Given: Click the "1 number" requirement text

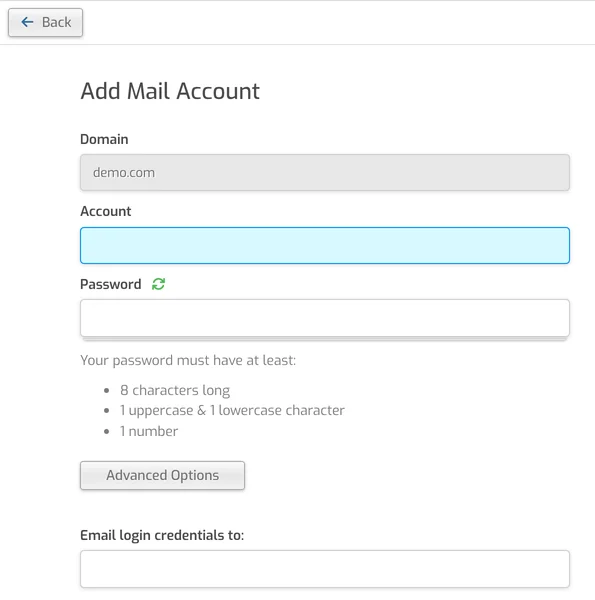Looking at the screenshot, I should pos(149,431).
